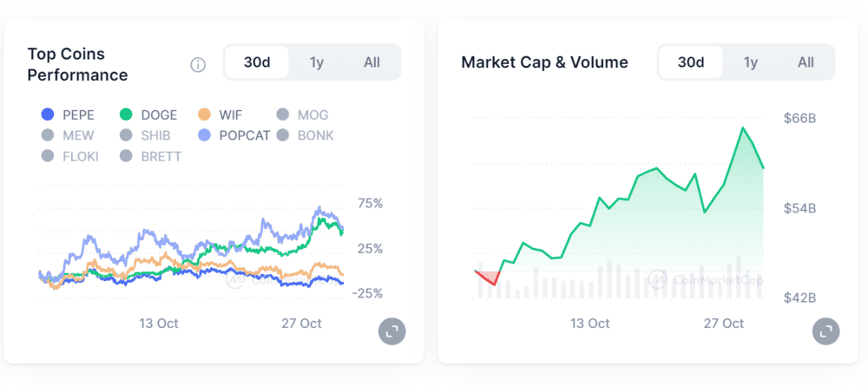Switch Top Coins Performance to All
This screenshot has width=868, height=386.
coord(372,62)
